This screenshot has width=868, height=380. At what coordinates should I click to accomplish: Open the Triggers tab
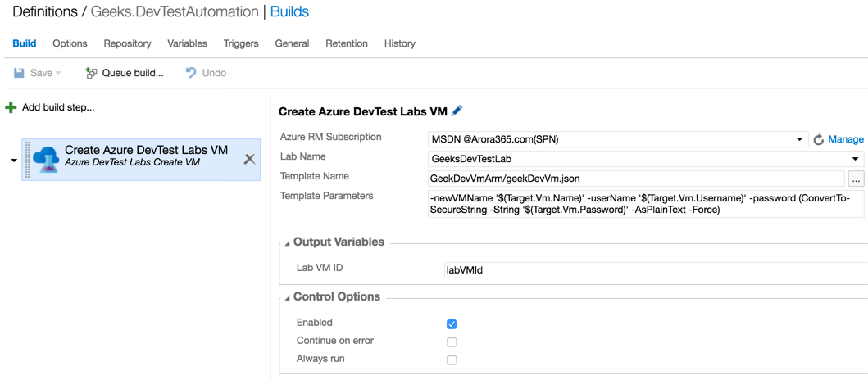click(x=241, y=43)
